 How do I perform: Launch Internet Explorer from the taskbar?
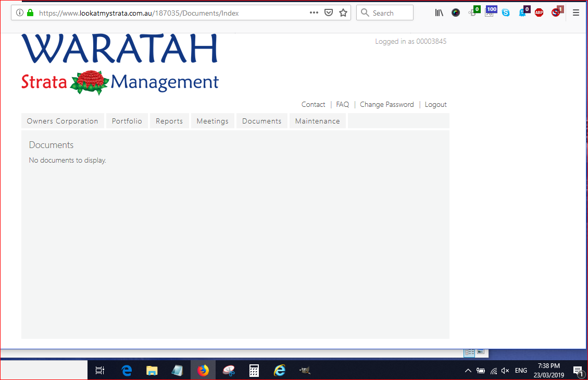[279, 371]
